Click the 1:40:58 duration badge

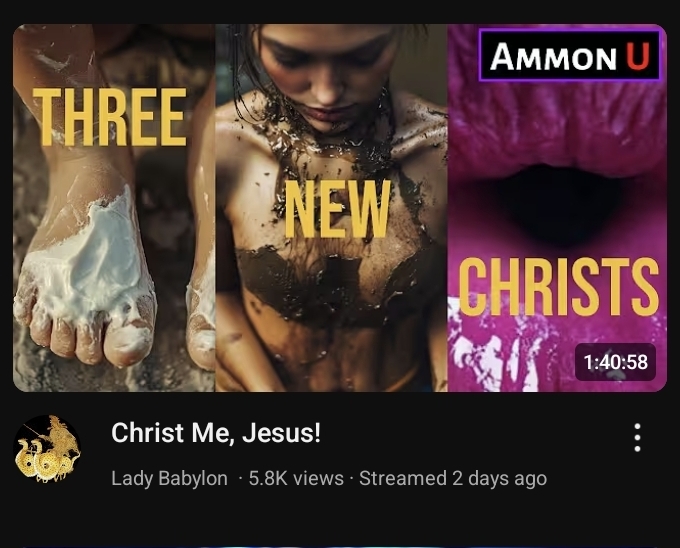[x=615, y=362]
